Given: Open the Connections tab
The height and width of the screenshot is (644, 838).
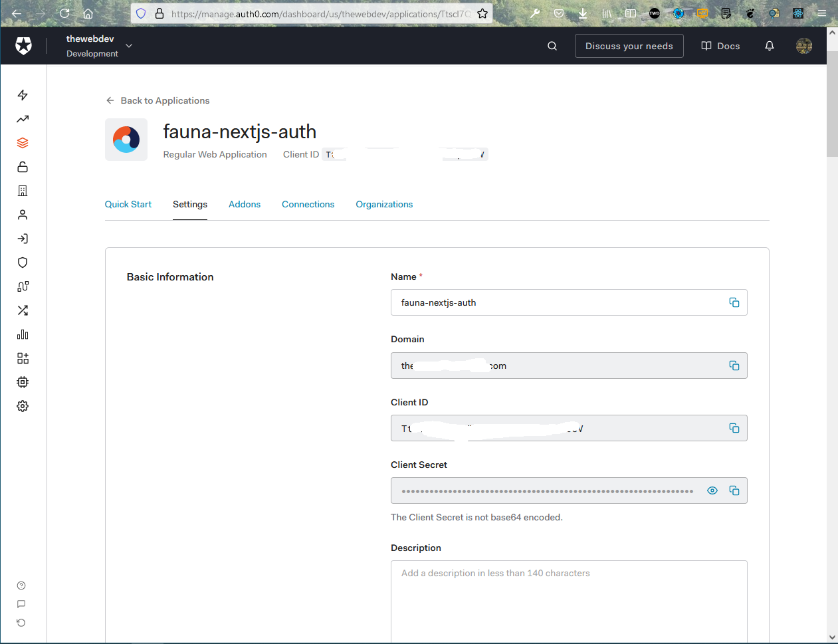Looking at the screenshot, I should click(308, 204).
